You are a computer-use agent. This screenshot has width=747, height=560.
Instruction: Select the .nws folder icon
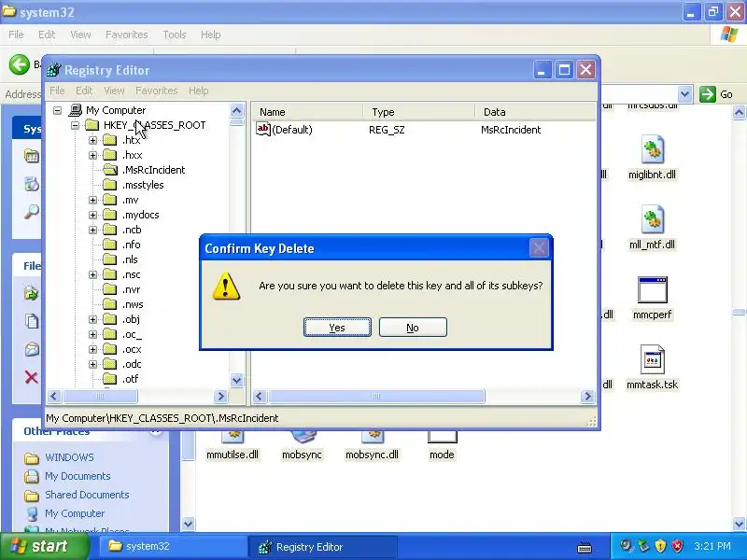pos(110,304)
